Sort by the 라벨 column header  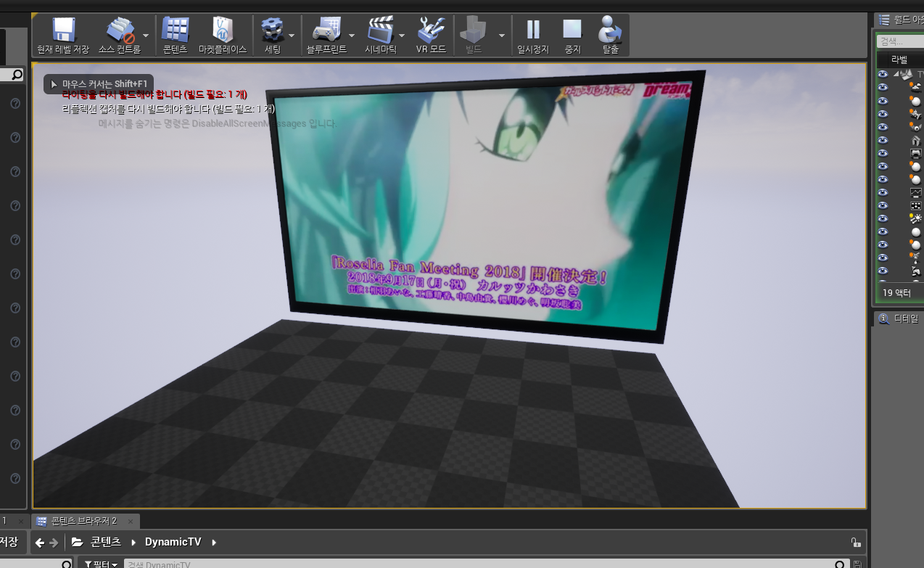click(899, 59)
